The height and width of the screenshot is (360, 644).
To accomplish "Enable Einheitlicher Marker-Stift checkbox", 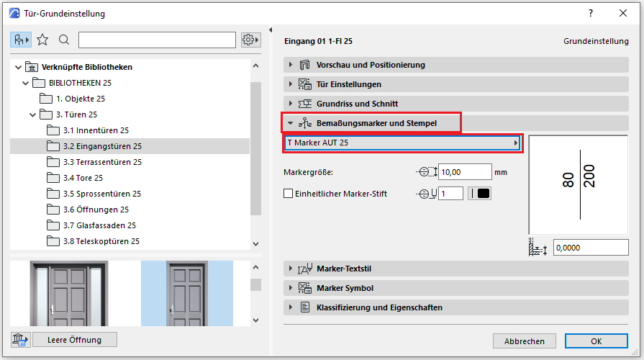I will point(289,194).
